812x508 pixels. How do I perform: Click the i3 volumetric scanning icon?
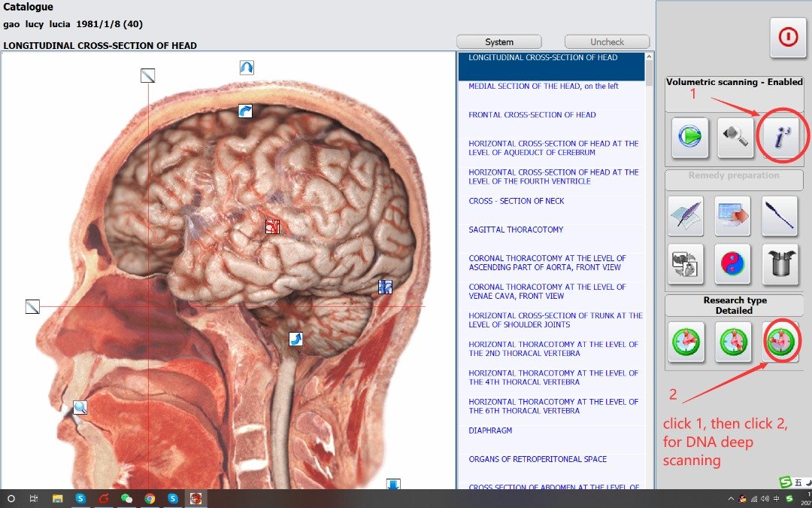781,138
